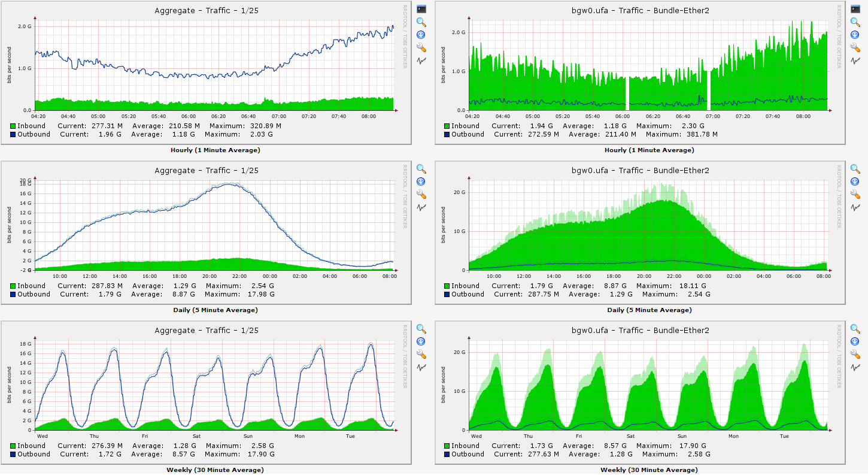Click 'Hourly (1 Minute Average)' caption under Aggregate graph

point(215,150)
